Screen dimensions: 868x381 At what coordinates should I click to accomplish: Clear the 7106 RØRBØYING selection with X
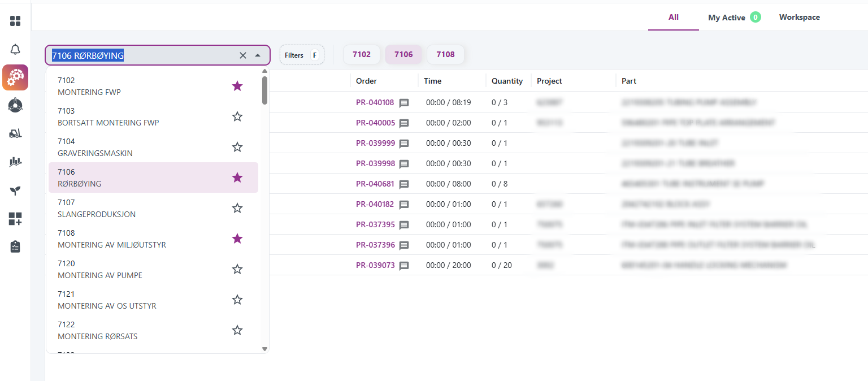[243, 55]
